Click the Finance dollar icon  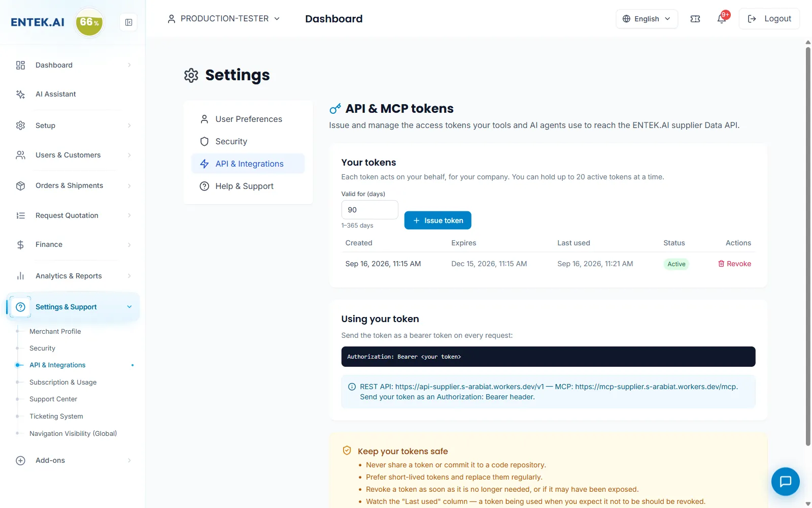[x=20, y=245]
